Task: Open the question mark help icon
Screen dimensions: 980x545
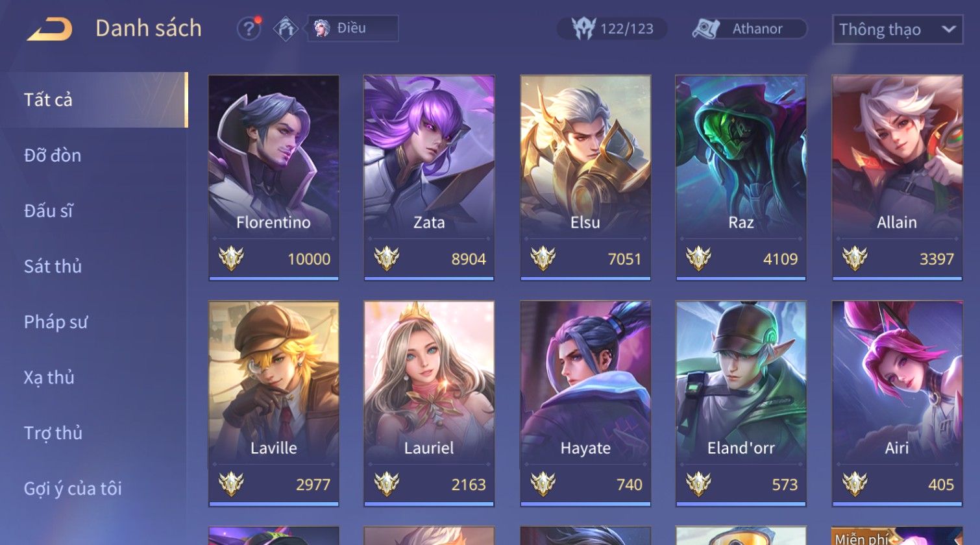Action: (x=249, y=29)
